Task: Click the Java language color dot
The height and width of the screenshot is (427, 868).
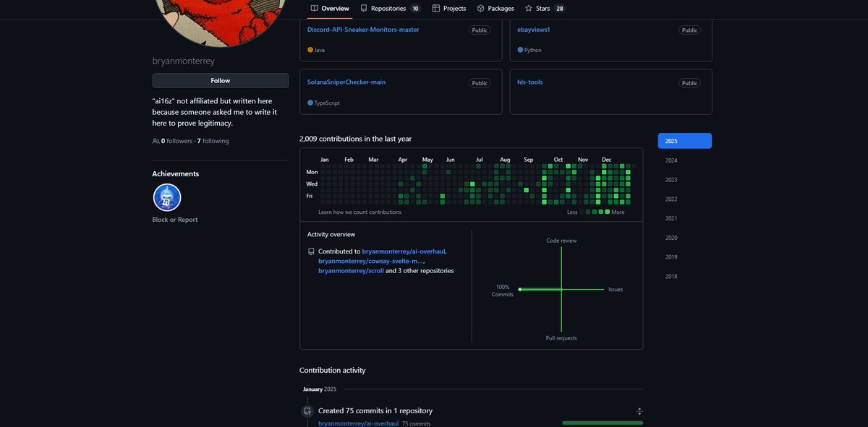Action: click(310, 50)
